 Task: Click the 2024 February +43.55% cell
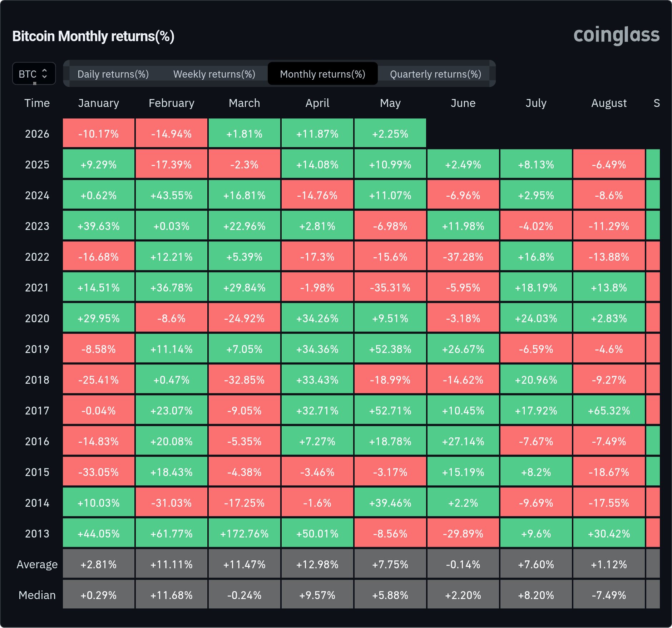click(x=172, y=195)
